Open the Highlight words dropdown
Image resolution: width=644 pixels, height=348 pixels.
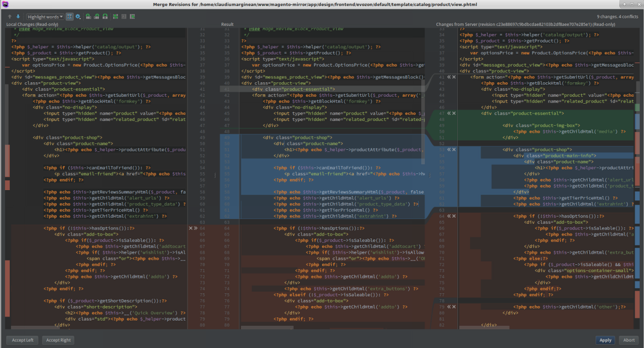point(45,17)
